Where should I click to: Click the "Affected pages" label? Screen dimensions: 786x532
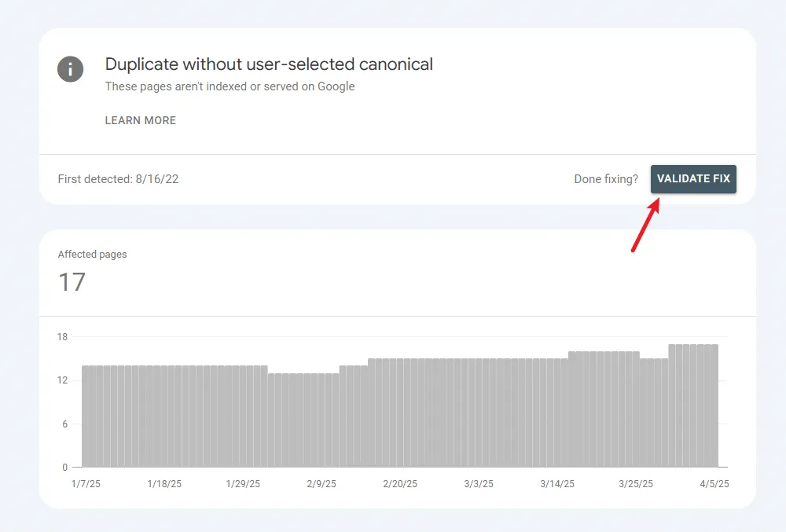91,254
